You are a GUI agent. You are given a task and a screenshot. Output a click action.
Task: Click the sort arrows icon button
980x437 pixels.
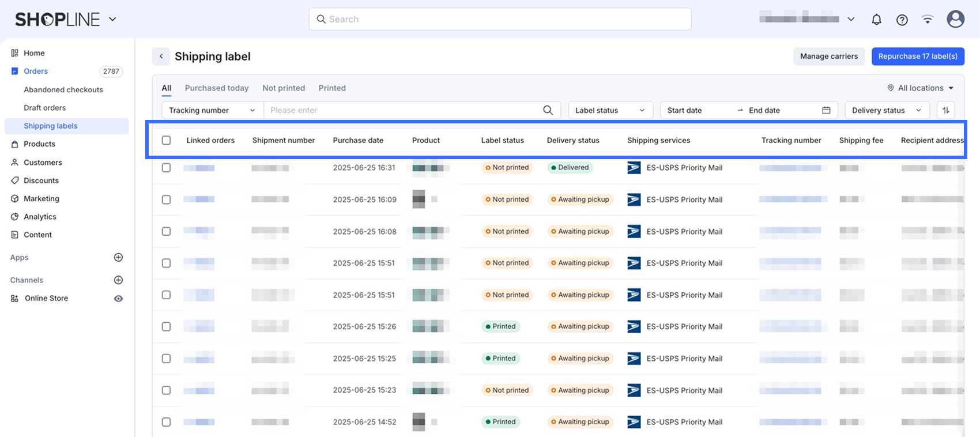(946, 110)
